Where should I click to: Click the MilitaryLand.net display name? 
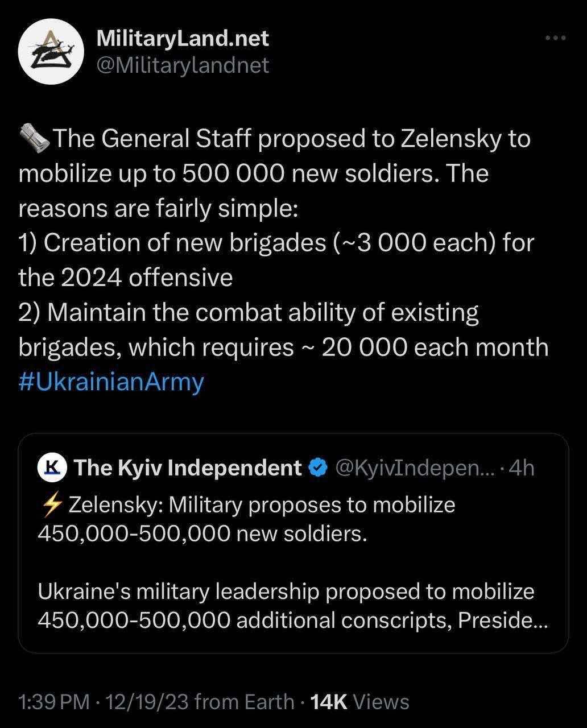(183, 38)
